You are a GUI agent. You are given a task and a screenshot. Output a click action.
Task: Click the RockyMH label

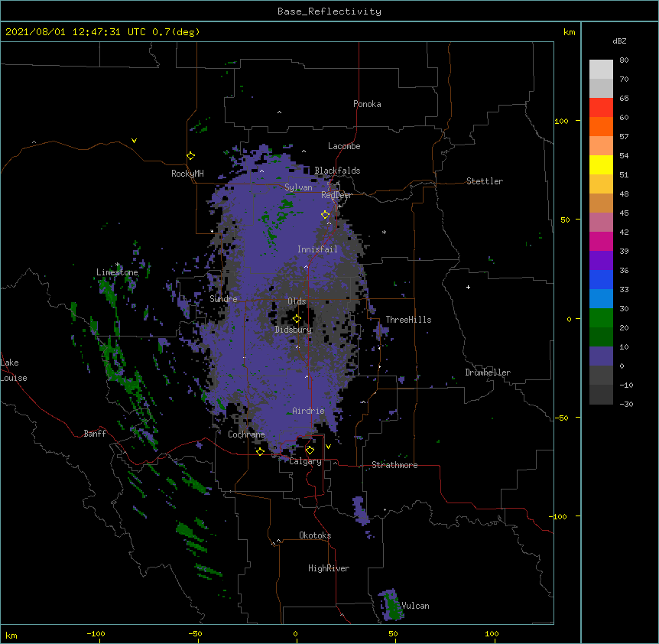[187, 174]
